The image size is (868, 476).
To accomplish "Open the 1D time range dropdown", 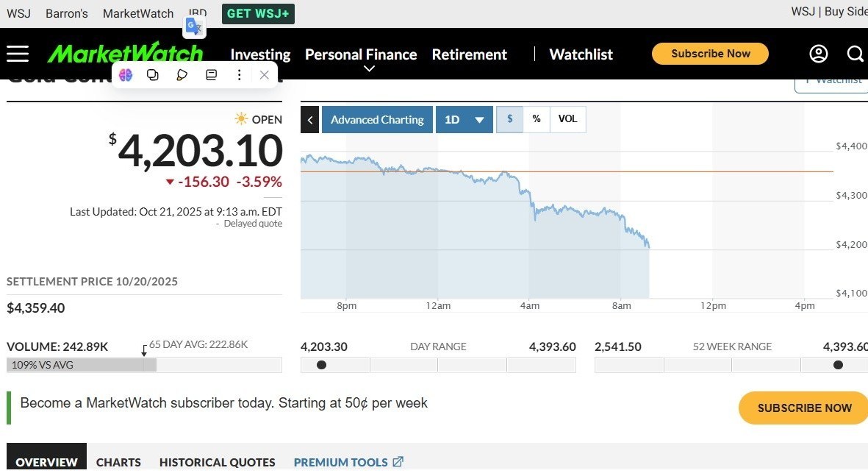I will [465, 120].
